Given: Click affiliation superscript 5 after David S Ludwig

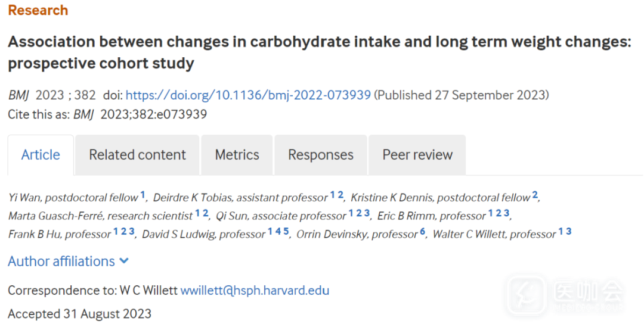Looking at the screenshot, I should (x=286, y=232).
